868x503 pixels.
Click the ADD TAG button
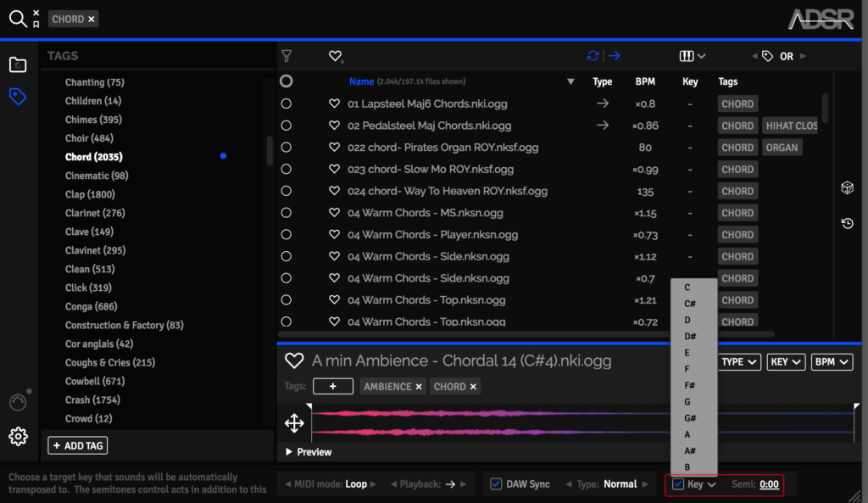coord(78,445)
